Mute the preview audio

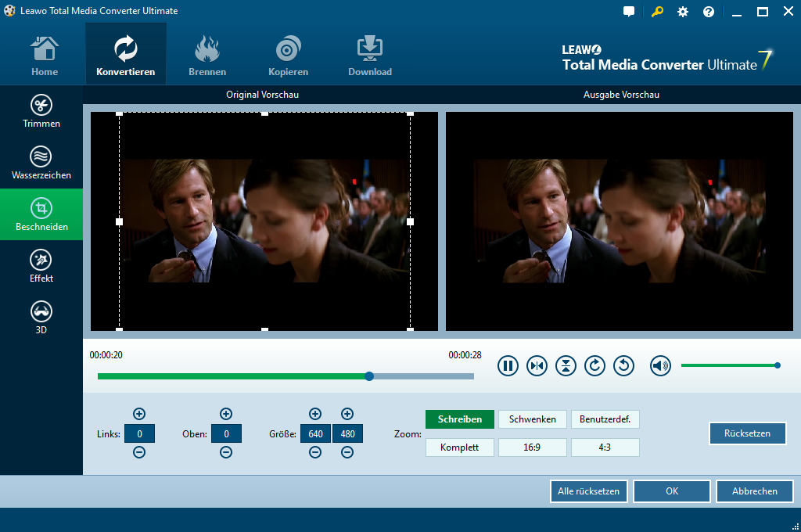point(660,366)
